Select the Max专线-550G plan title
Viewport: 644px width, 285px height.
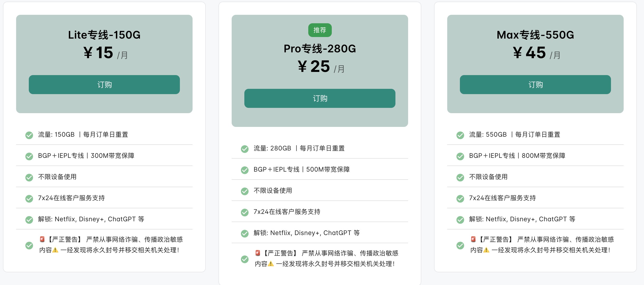(535, 35)
